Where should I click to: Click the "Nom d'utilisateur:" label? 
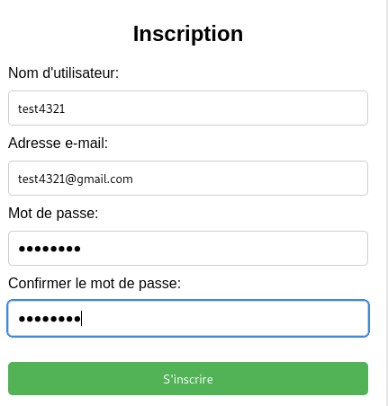(63, 73)
